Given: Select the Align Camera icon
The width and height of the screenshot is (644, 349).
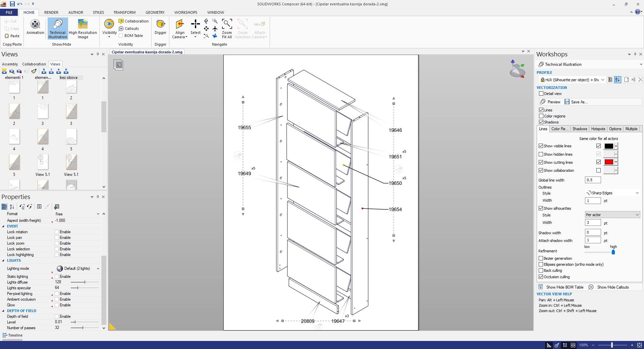Looking at the screenshot, I should 179,28.
